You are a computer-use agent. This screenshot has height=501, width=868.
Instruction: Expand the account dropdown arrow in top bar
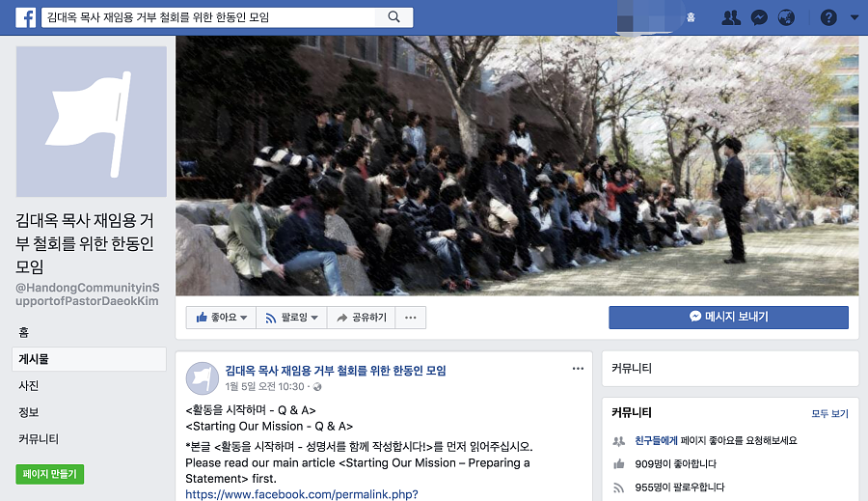click(x=854, y=17)
